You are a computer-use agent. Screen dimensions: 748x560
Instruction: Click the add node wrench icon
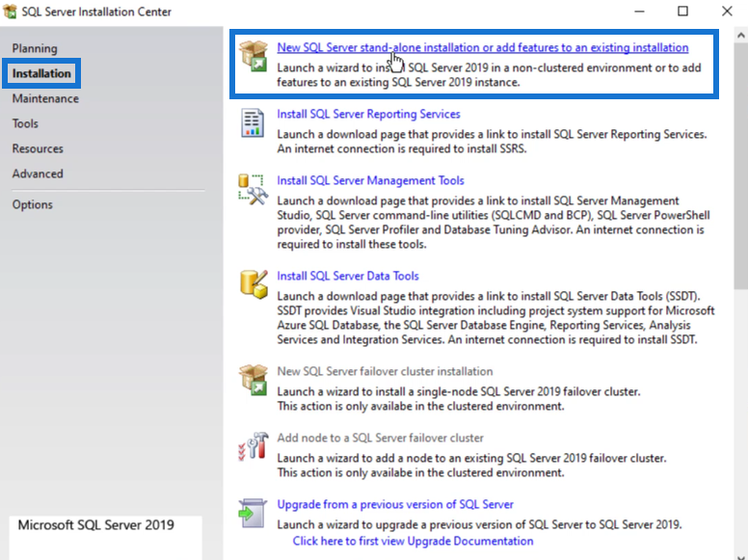click(x=254, y=446)
